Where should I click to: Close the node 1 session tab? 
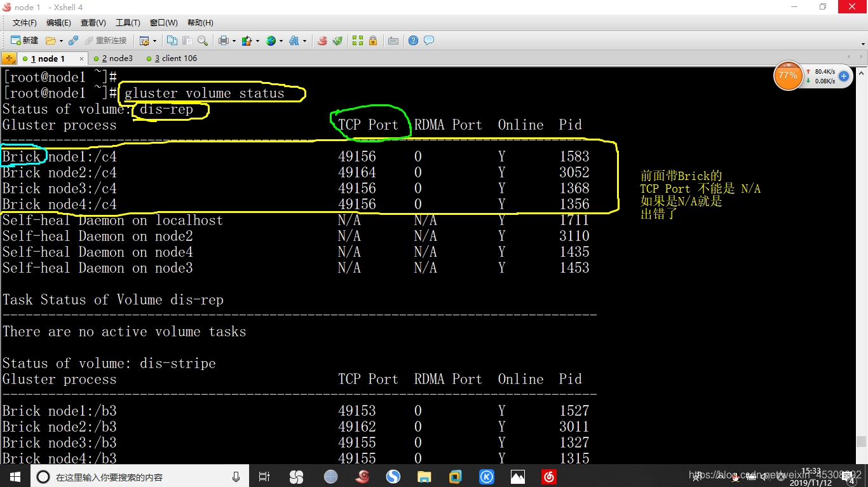(x=81, y=58)
